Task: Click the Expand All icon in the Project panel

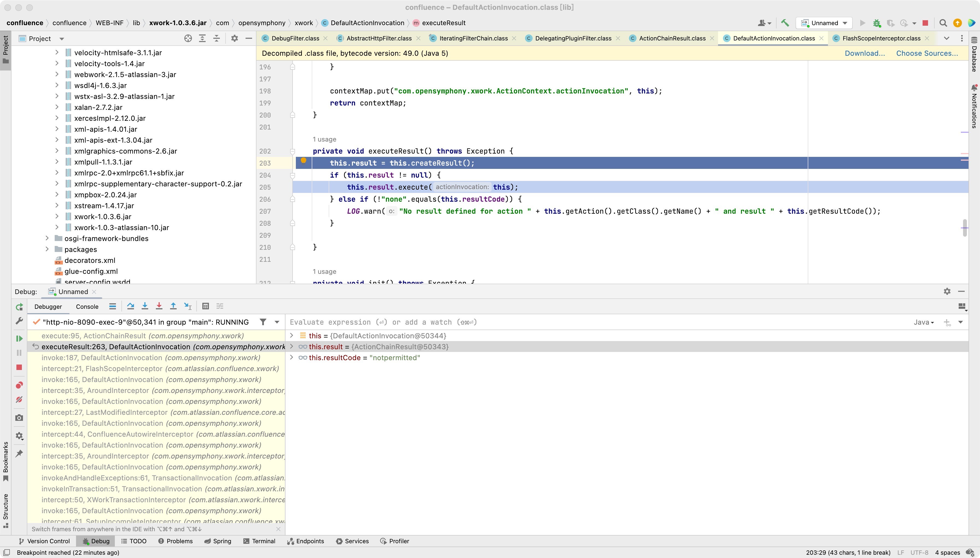Action: coord(202,38)
